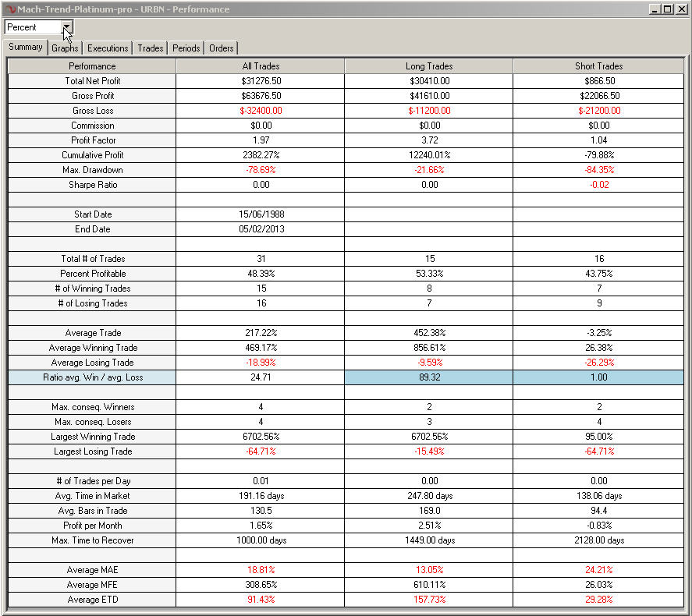Select Percent in the combo box field
Screen dimensions: 692x616
(31, 27)
